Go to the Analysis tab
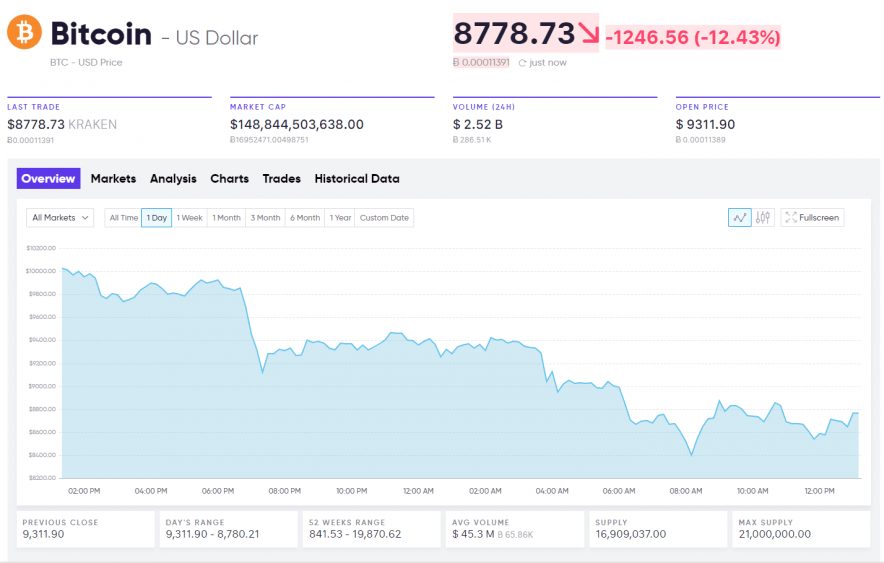Screen dimensions: 884x563 [173, 179]
